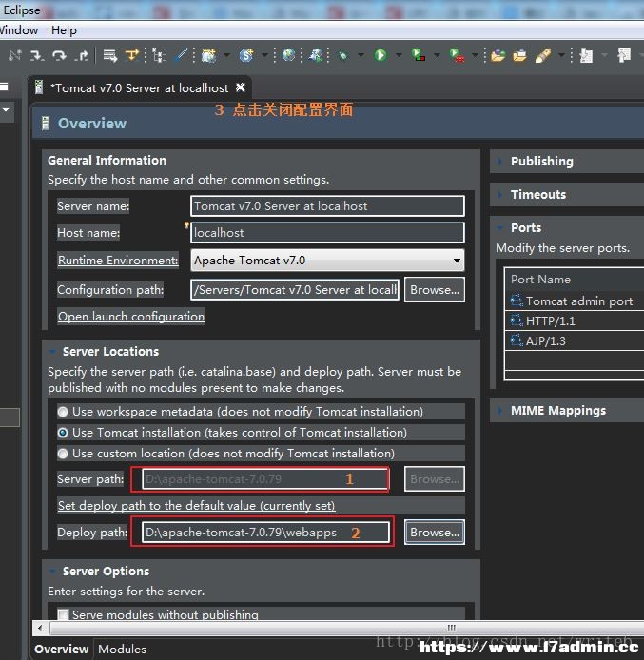
Task: Click the new Servlet S+ icon
Action: [246, 55]
